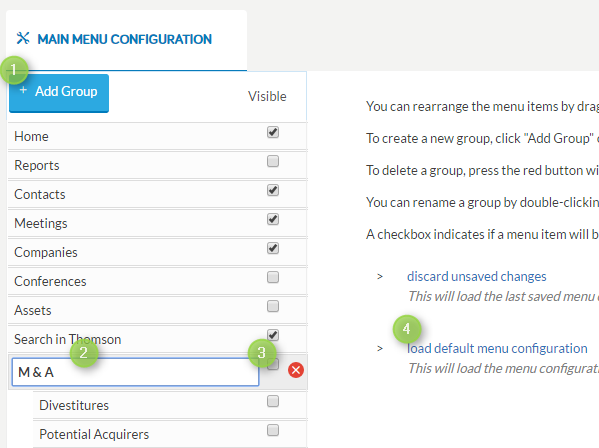Viewport: 599px width, 448px height.
Task: Select the Search in Thomson menu row
Action: 157,339
